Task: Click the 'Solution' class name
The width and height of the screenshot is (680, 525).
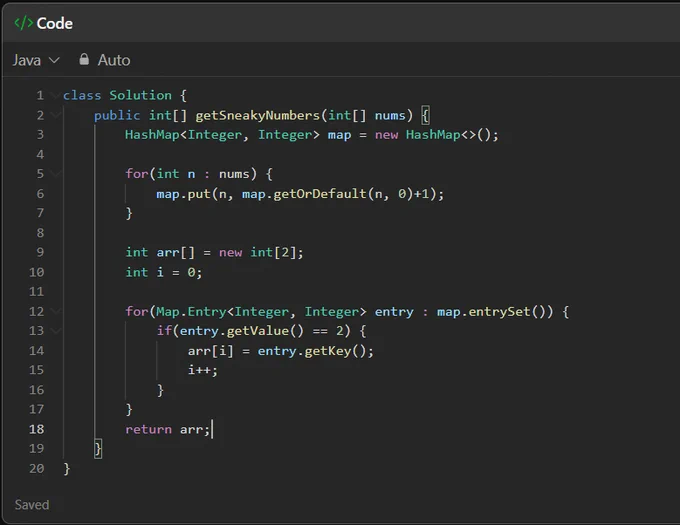Action: (140, 95)
